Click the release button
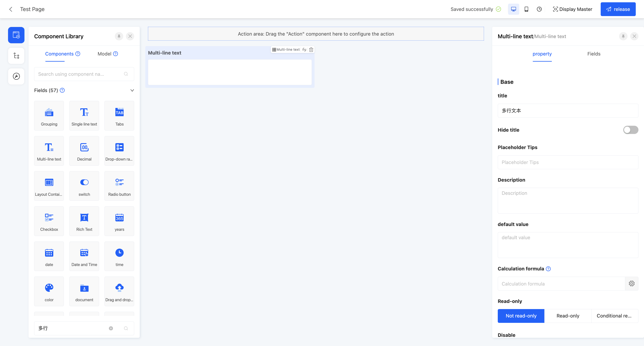The width and height of the screenshot is (644, 346). (x=618, y=9)
